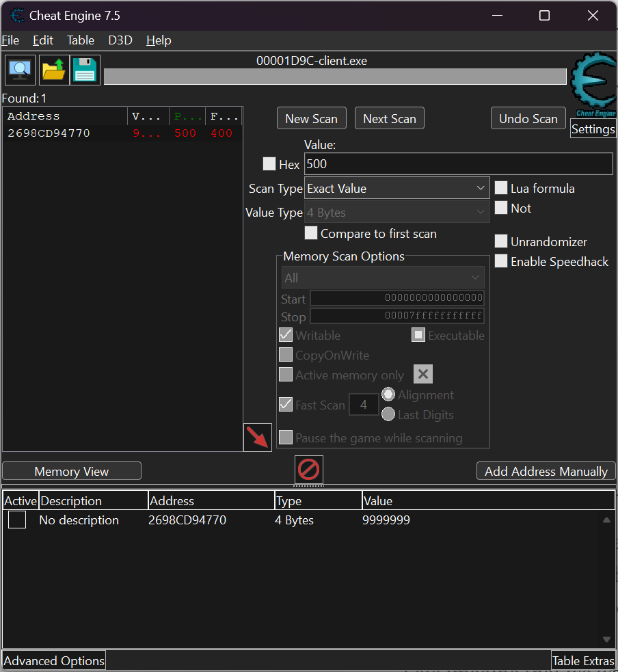Click the Address column header in found list
The image size is (618, 672).
tap(65, 116)
